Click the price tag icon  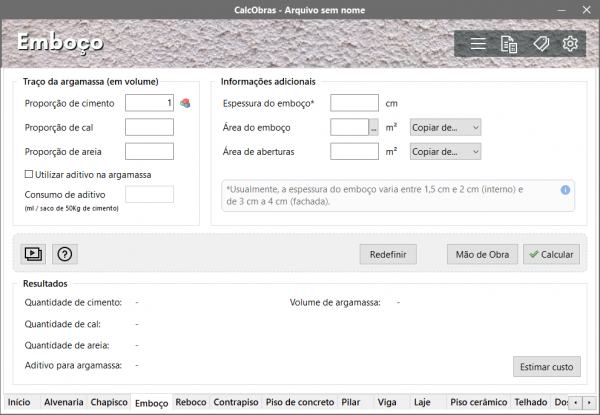click(540, 44)
